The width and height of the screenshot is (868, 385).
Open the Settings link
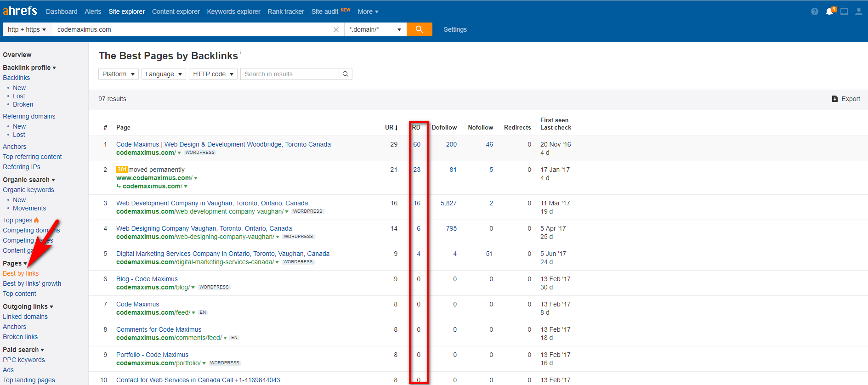[455, 29]
